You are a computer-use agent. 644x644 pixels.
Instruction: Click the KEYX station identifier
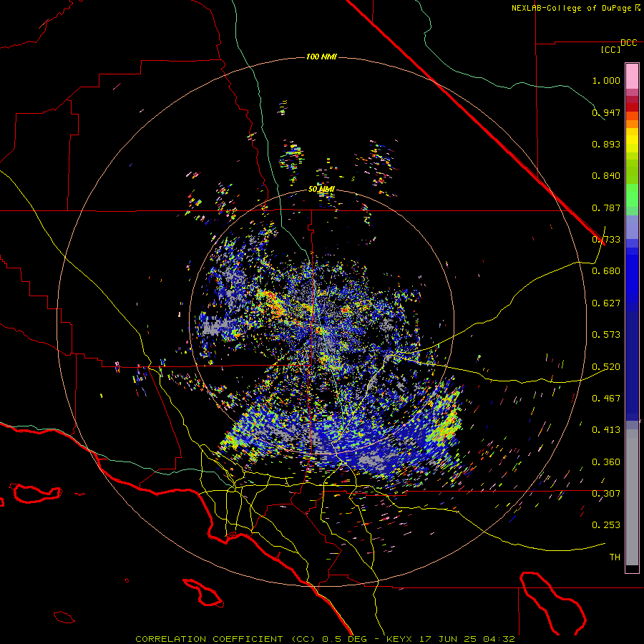coord(401,639)
